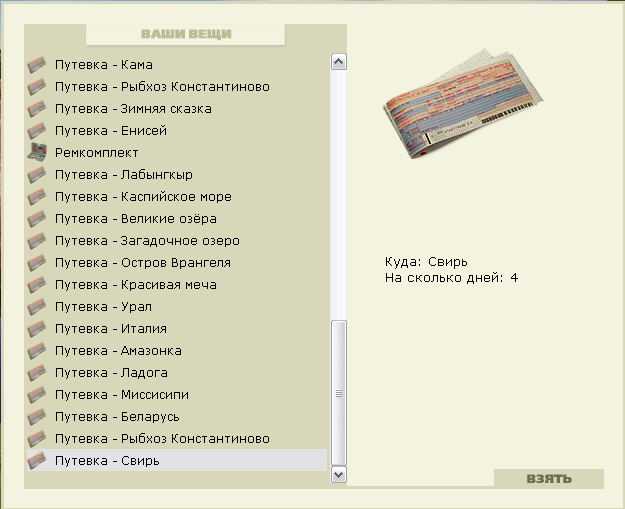Click the Куда: Свирь destination text
Image resolution: width=625 pixels, height=509 pixels.
(426, 262)
